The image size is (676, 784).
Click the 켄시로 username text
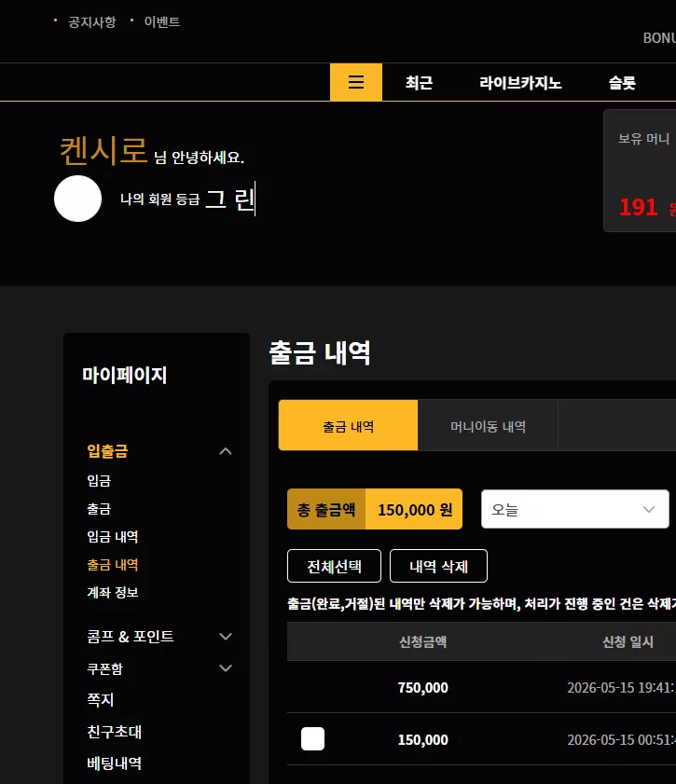tap(103, 150)
